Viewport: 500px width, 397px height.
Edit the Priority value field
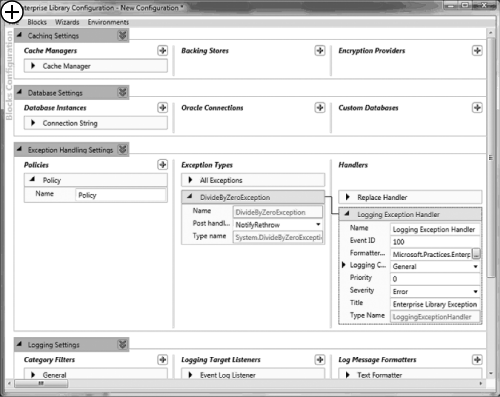(435, 279)
